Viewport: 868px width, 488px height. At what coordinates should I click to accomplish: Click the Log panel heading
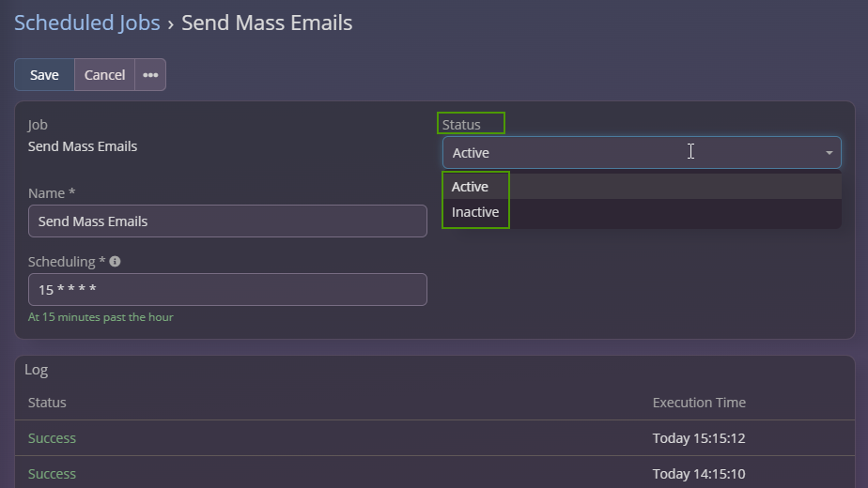pos(36,370)
